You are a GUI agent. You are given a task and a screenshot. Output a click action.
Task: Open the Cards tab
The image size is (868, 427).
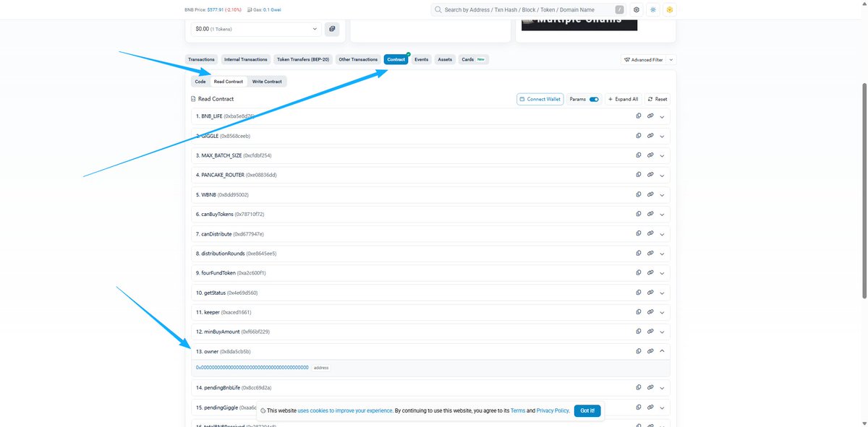click(473, 59)
